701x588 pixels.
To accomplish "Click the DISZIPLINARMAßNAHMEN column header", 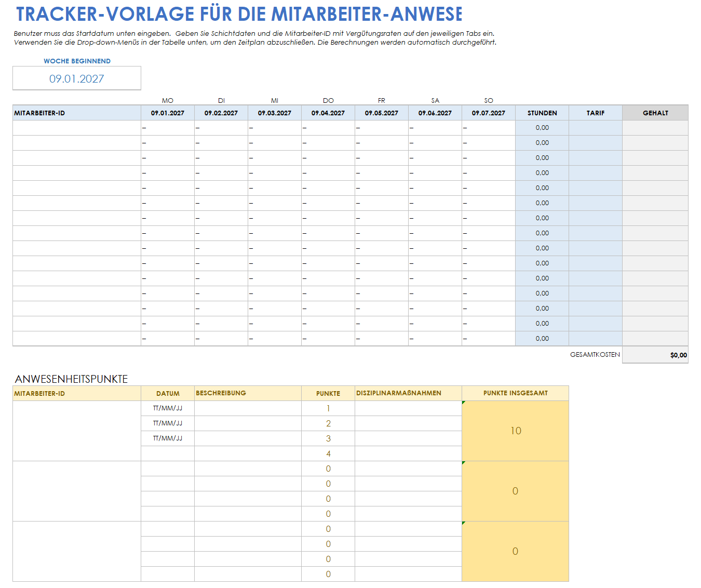I will (x=408, y=393).
